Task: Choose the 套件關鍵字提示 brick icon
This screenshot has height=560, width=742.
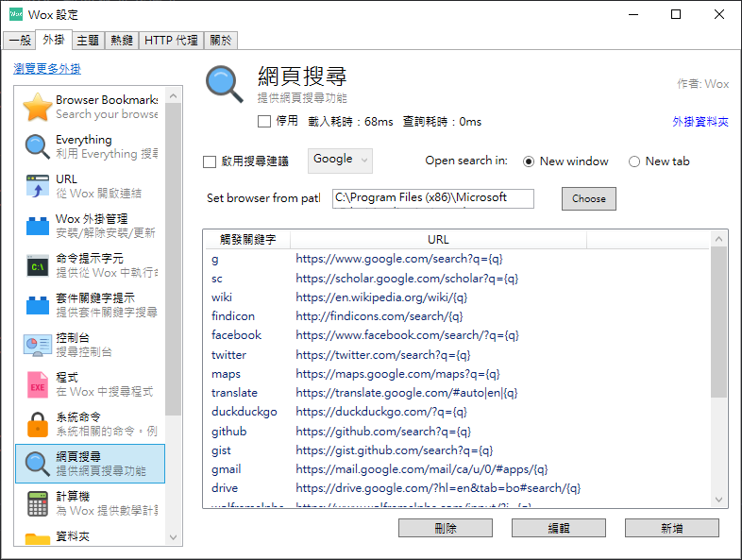Action: 38,305
